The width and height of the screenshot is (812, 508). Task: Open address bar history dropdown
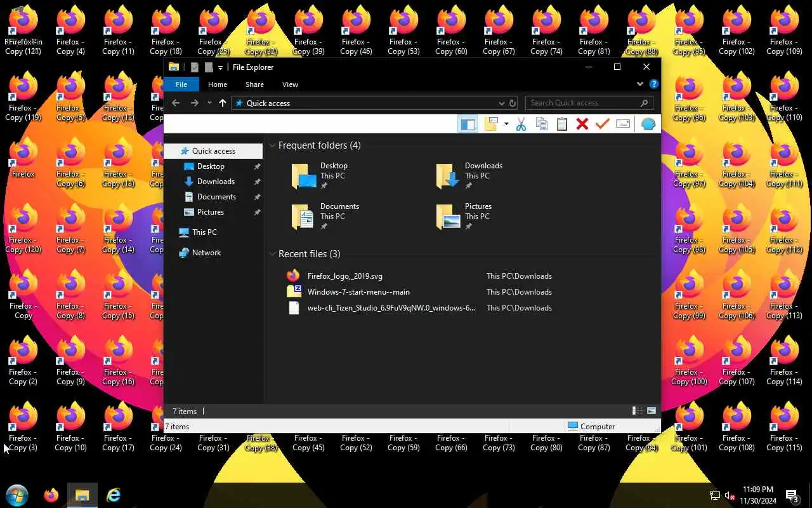(502, 103)
